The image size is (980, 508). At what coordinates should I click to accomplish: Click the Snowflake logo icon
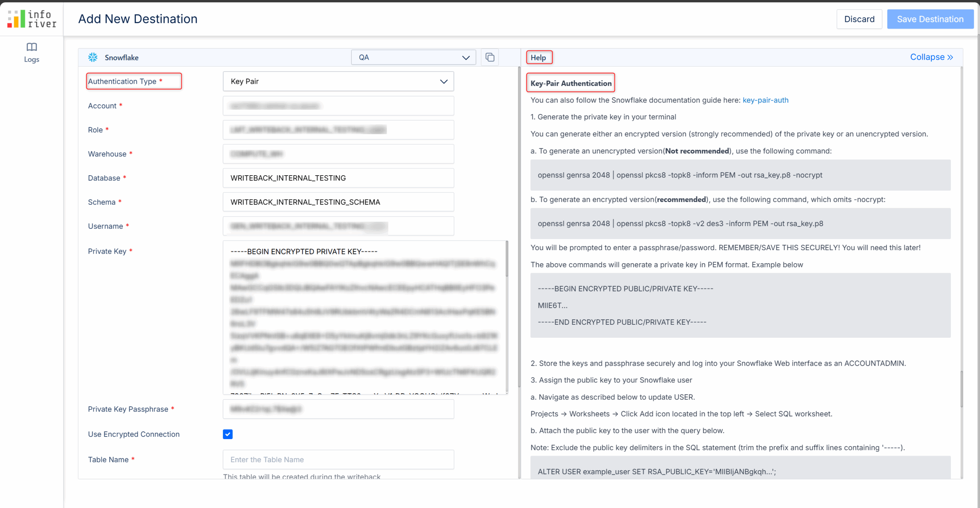[93, 57]
